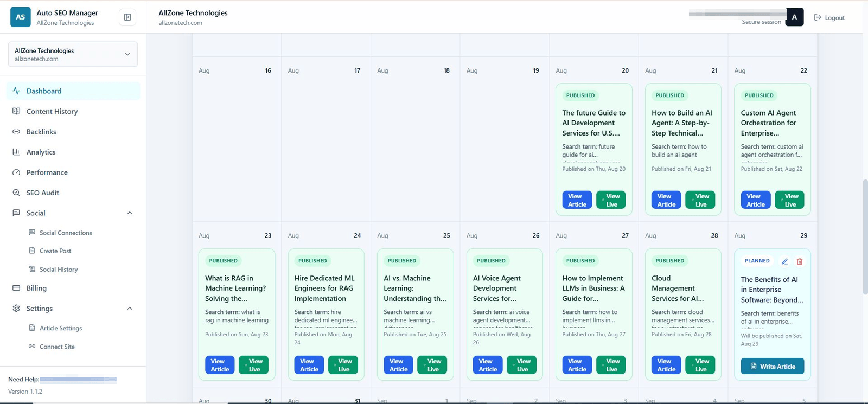The height and width of the screenshot is (404, 868).
Task: View Live for Aug 25 AI vs. Machine Learning
Action: (432, 365)
